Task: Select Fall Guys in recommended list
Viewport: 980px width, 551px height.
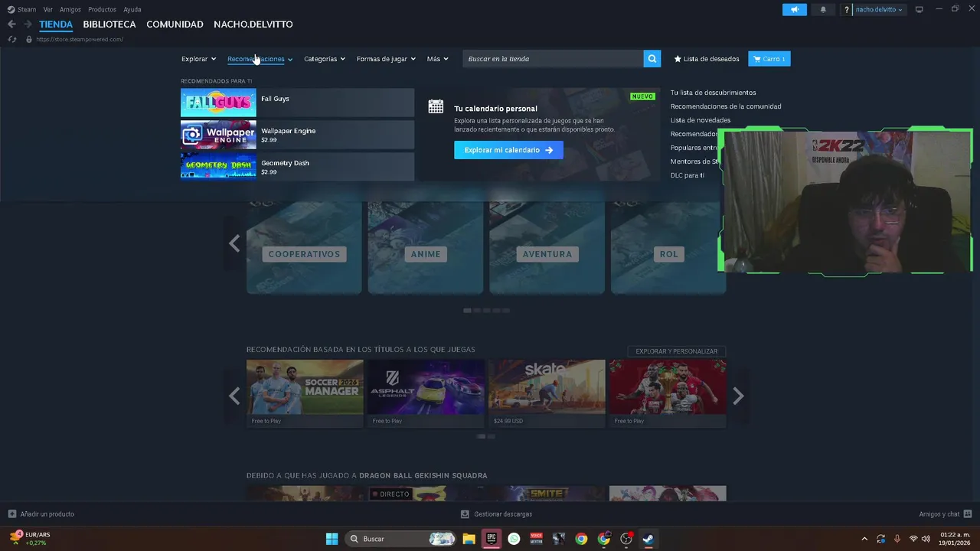Action: 297,103
